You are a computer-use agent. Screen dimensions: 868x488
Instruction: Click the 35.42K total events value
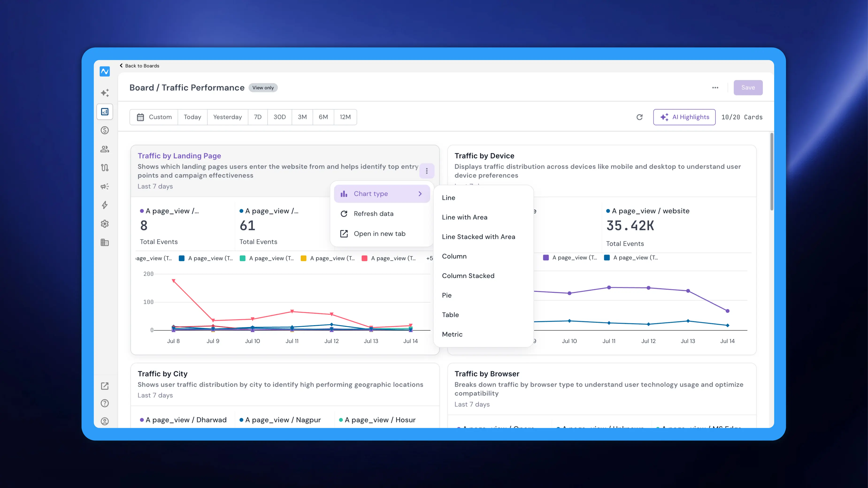[630, 226]
